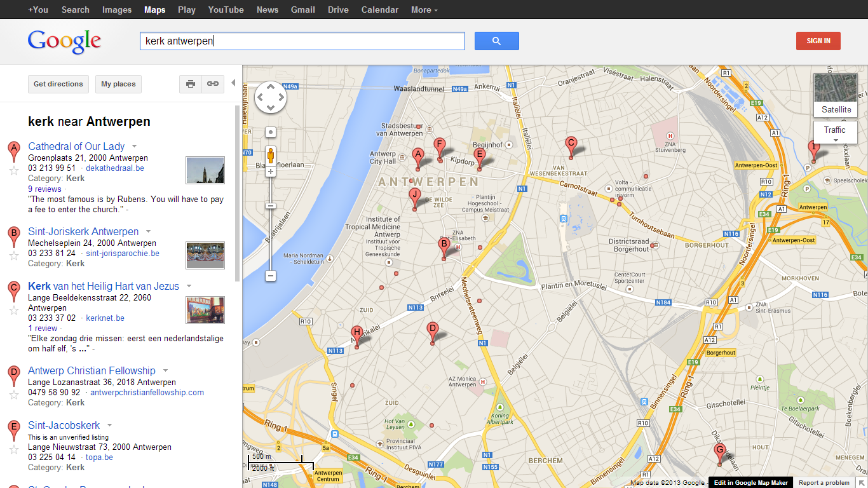Click the search box containing kerk antwerpen
868x488 pixels.
tap(302, 41)
